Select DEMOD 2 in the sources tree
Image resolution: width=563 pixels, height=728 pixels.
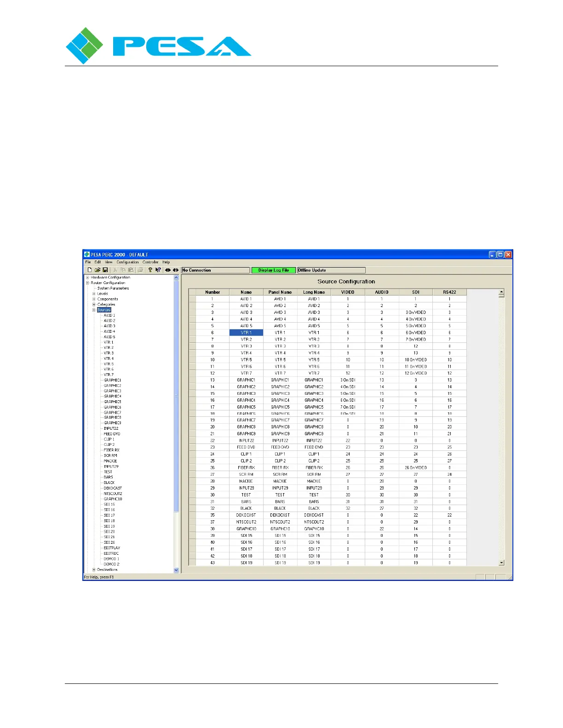(x=111, y=564)
